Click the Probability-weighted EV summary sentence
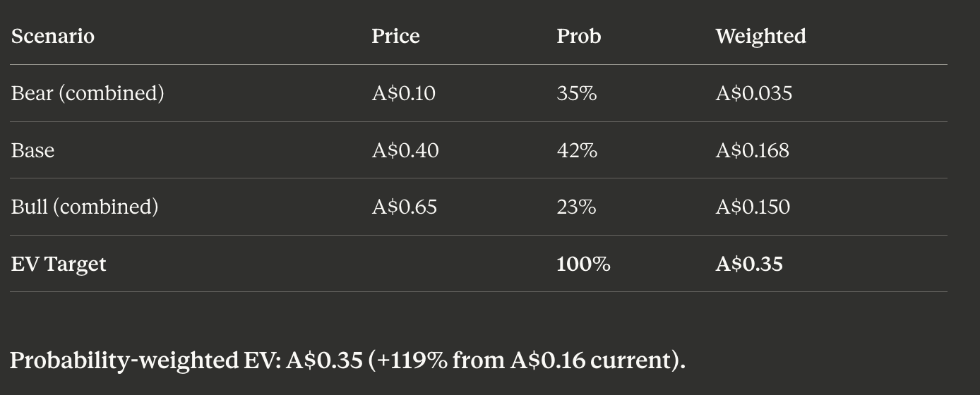Image resolution: width=980 pixels, height=395 pixels. [347, 360]
